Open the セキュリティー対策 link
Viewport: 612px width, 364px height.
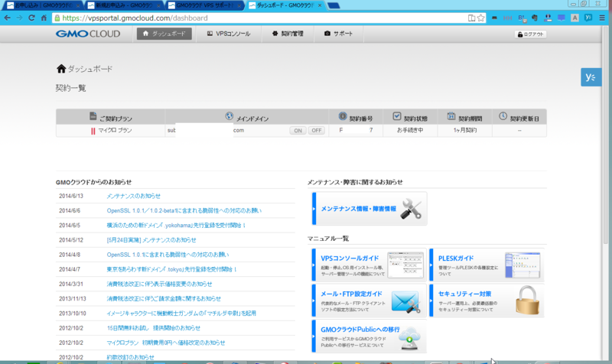click(487, 301)
